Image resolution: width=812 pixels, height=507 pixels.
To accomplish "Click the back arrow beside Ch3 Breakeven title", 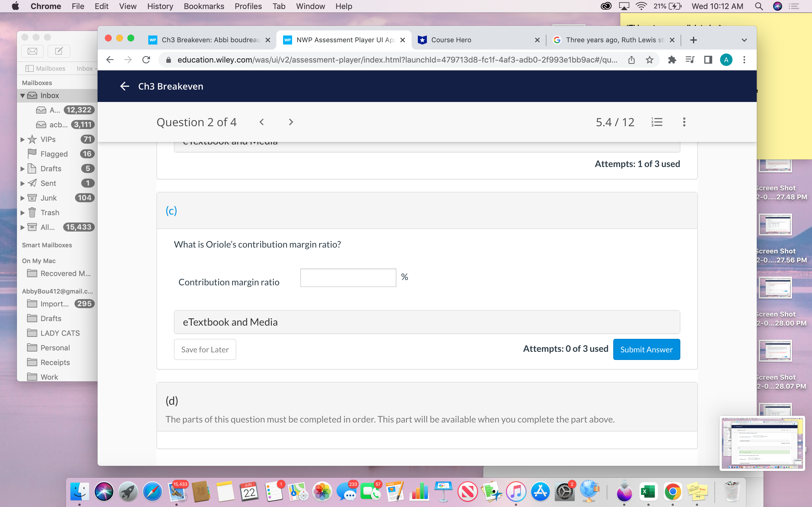I will click(x=125, y=86).
